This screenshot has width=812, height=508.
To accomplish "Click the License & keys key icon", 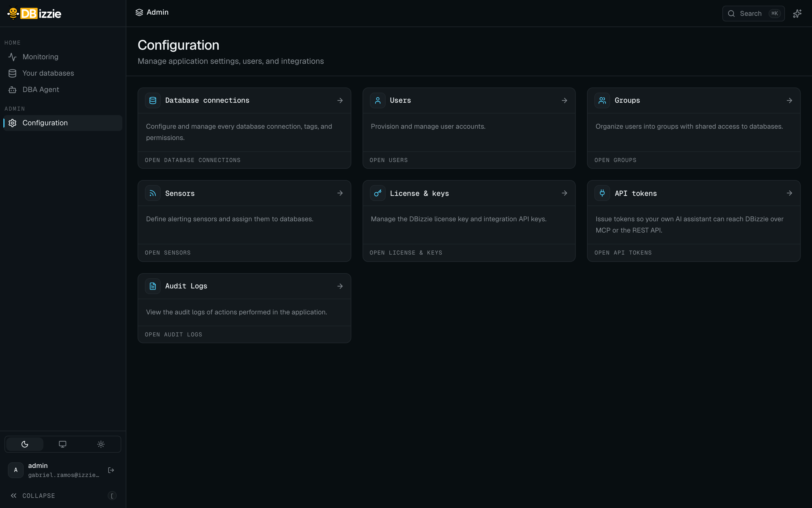I will point(378,193).
